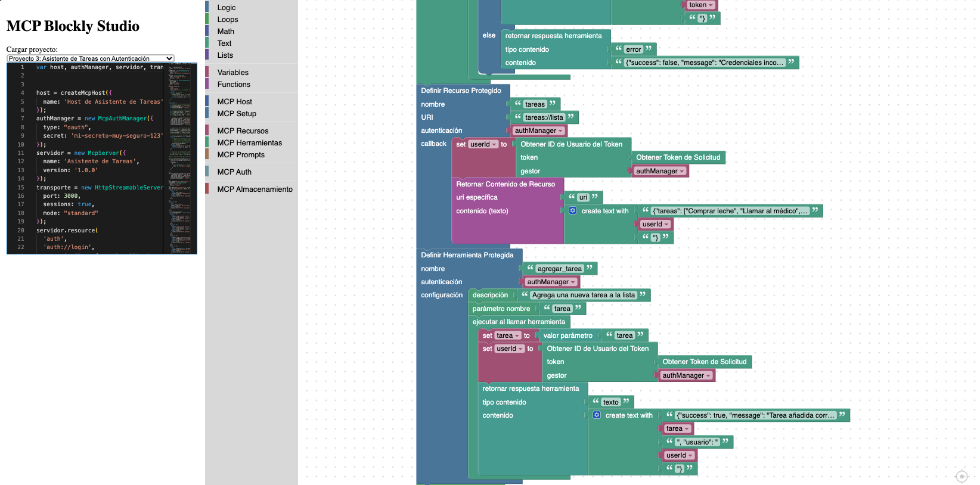This screenshot has height=485, width=980.
Task: Edit the valor parámetro "tarea" text field
Action: pyautogui.click(x=624, y=335)
